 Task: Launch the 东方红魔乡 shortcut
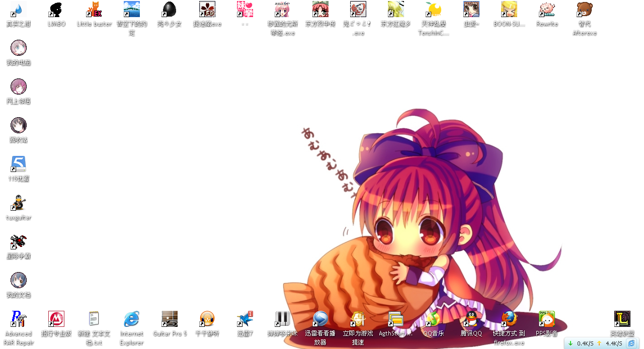pos(396,9)
